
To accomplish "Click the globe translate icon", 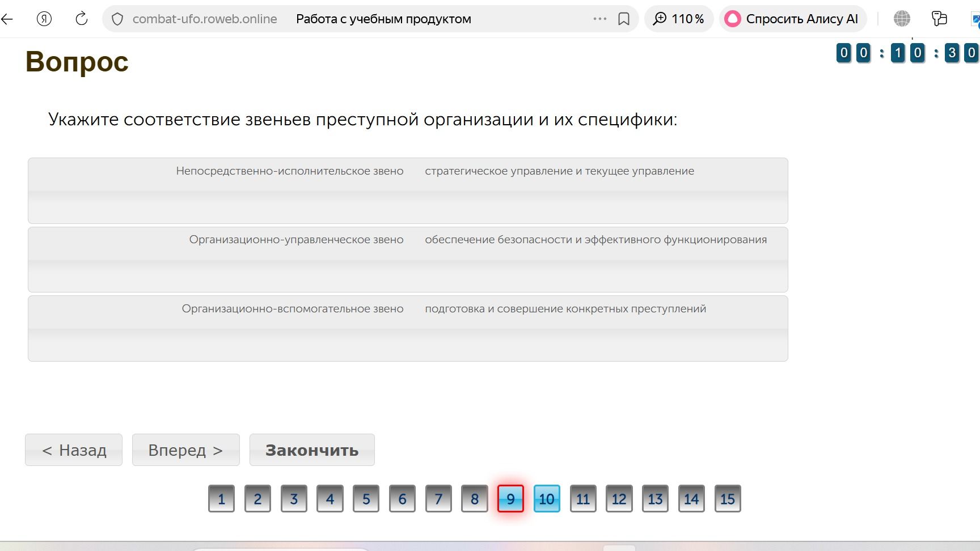I will coord(902,19).
